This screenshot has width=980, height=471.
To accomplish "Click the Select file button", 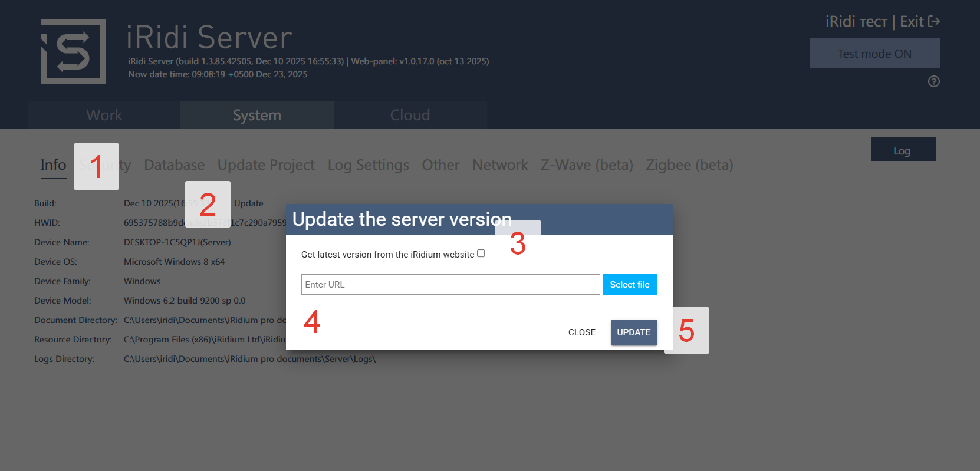I will tap(630, 285).
